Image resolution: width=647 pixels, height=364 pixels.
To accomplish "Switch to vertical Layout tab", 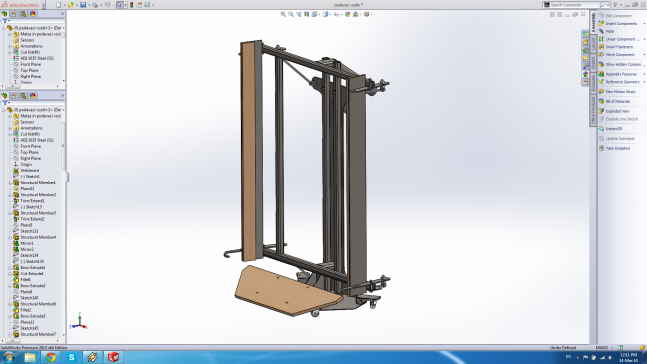I will click(x=593, y=43).
